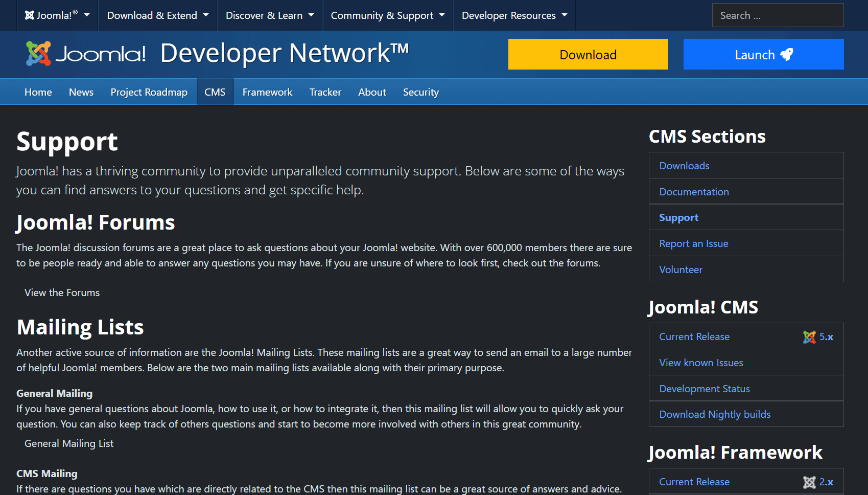Click the Joomla 5.x logo icon
Screen dimensions: 868x495
(x=809, y=337)
